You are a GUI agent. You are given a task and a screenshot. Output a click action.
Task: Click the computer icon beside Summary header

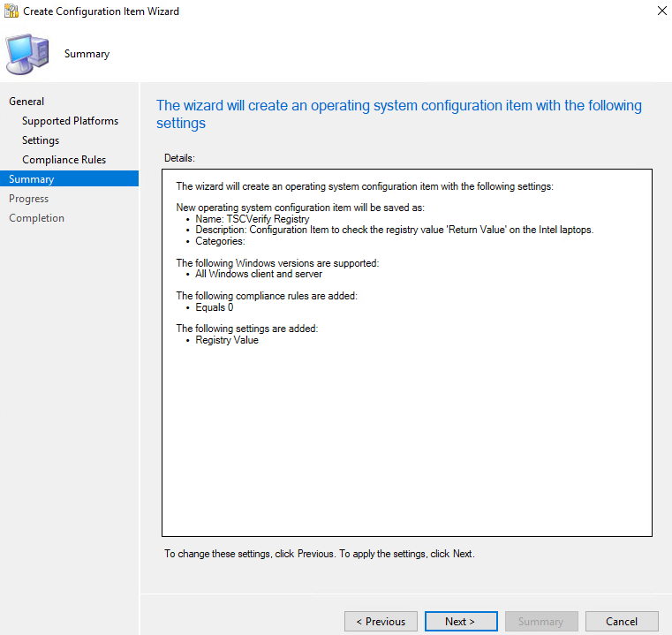tap(27, 54)
